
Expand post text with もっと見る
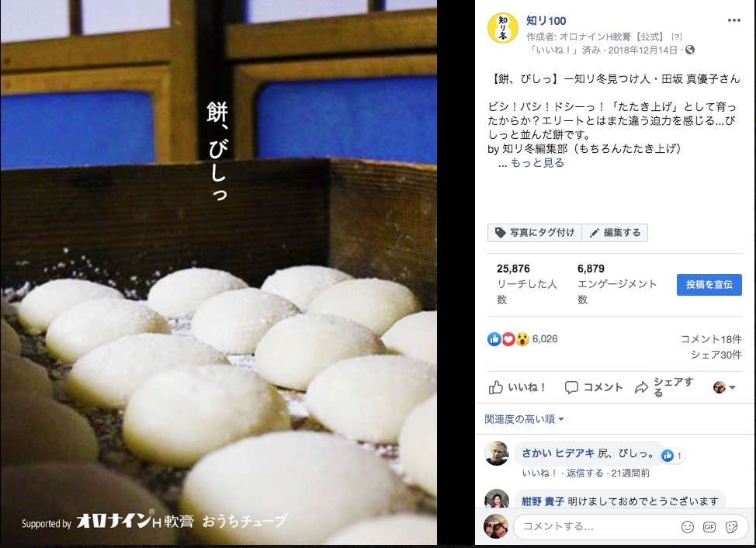pyautogui.click(x=537, y=163)
